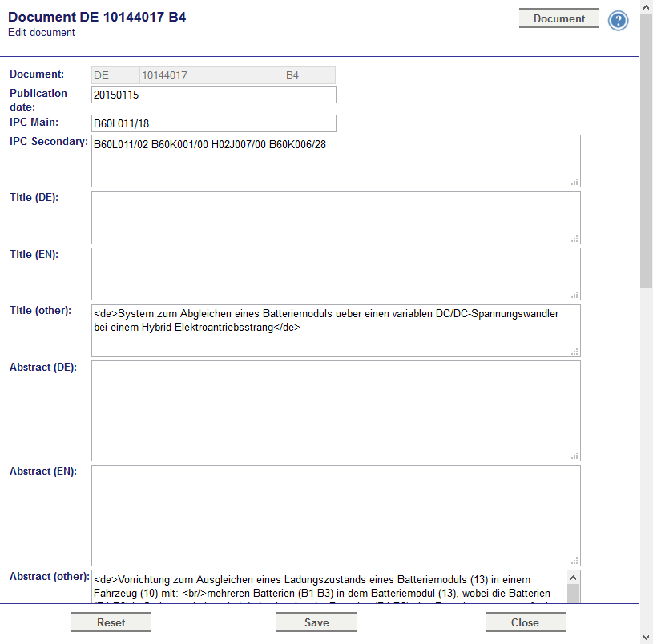Focus the Title (DE) text area

[x=336, y=218]
